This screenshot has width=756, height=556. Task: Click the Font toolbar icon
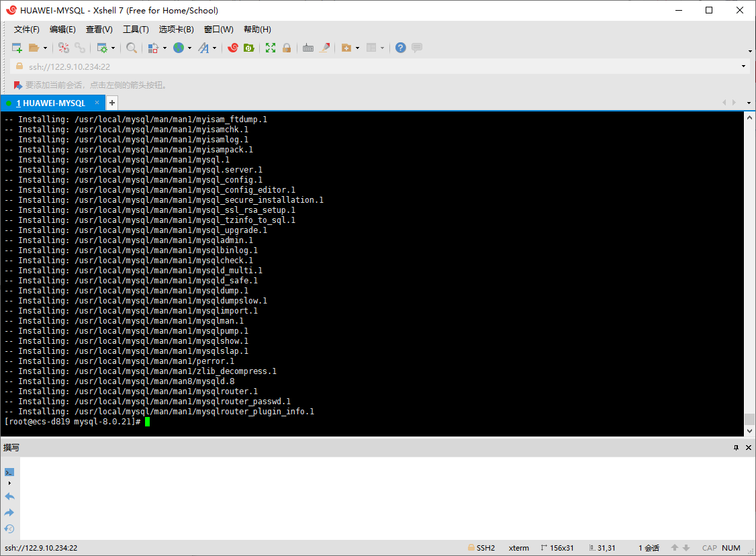204,48
